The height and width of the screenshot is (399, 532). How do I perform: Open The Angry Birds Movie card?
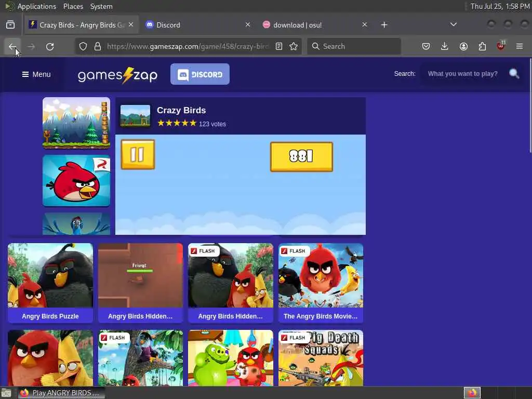(x=321, y=283)
